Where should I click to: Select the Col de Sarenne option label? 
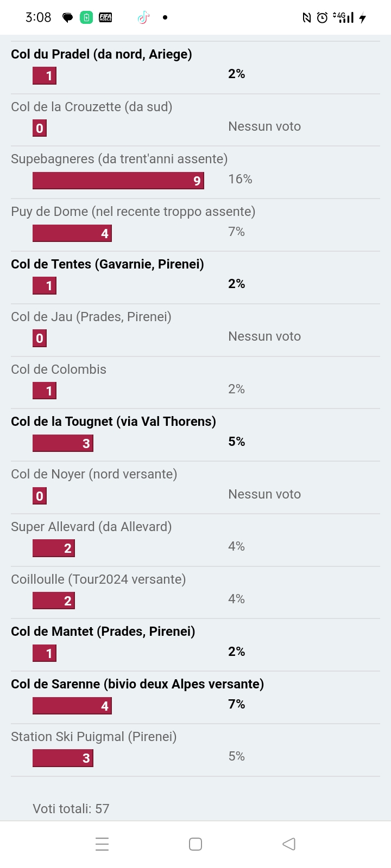[x=137, y=684]
